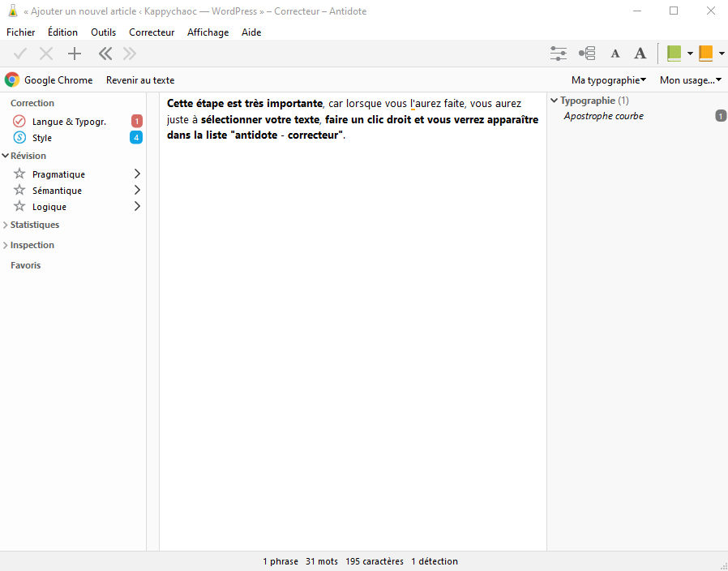Select the Apostrophe courbe detection
This screenshot has height=571, width=728.
[604, 116]
